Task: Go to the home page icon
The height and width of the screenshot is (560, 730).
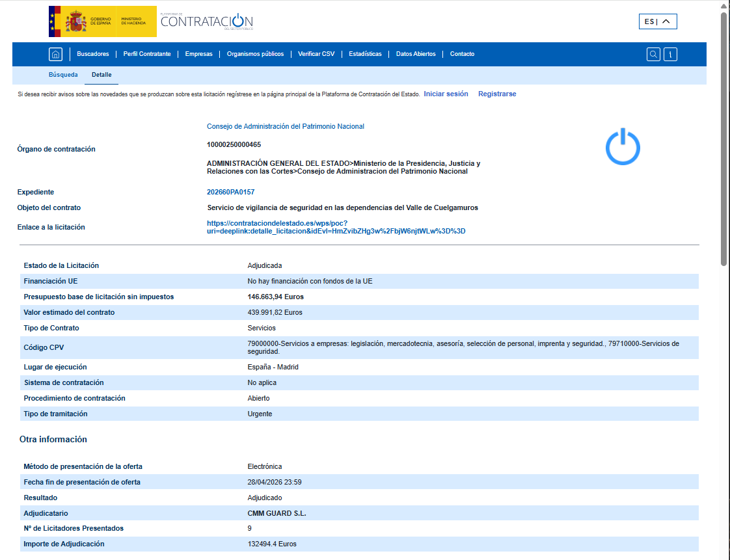Action: pos(55,55)
